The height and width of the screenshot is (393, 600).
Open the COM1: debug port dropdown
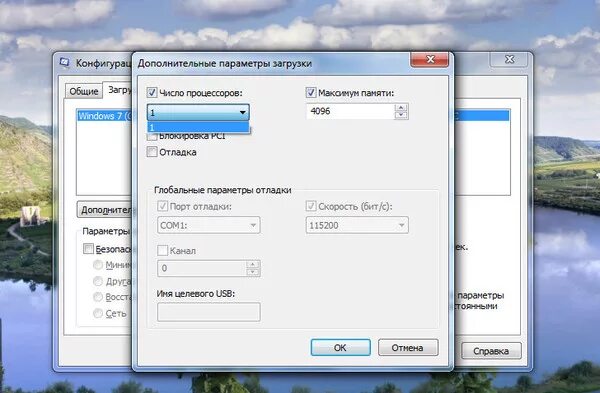(209, 225)
